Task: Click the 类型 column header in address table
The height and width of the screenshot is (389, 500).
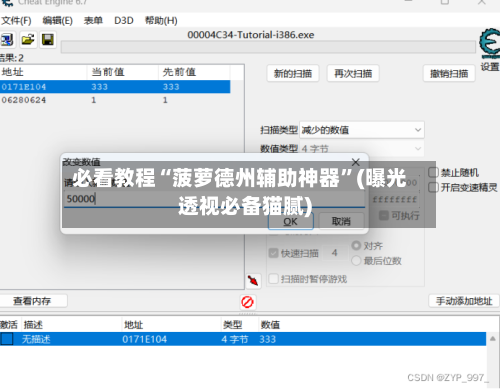Action: [x=240, y=325]
